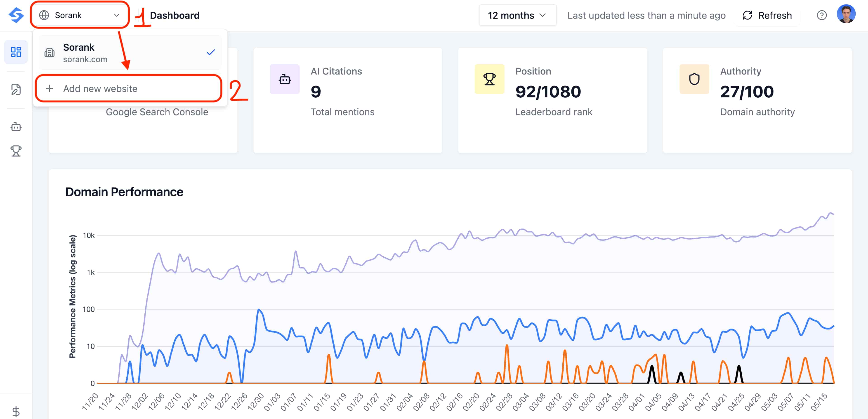This screenshot has height=419, width=868.
Task: Click the 10k y-axis label on chart
Action: (x=89, y=235)
